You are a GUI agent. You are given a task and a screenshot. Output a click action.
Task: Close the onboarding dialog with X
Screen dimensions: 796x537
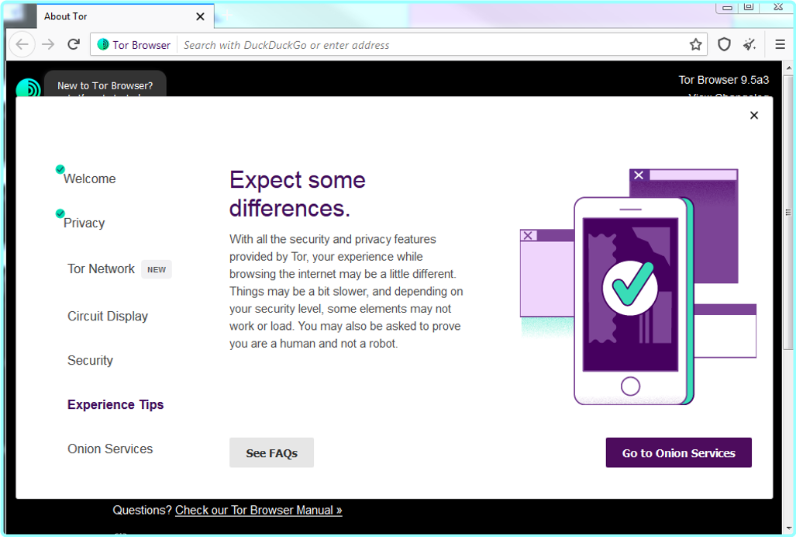(754, 115)
